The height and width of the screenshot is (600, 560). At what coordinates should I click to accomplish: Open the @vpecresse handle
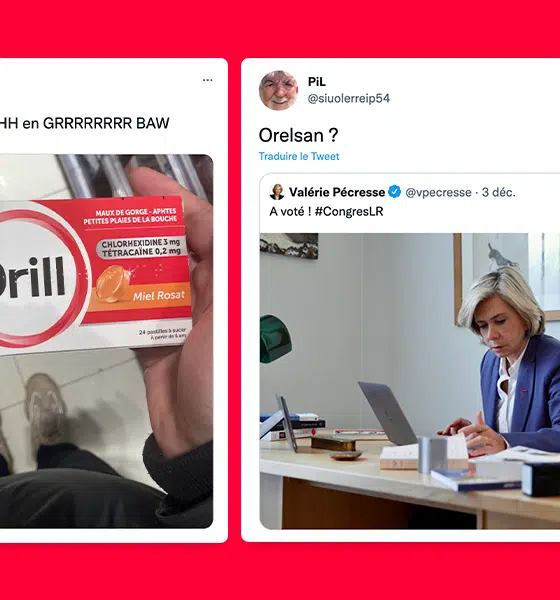click(438, 192)
